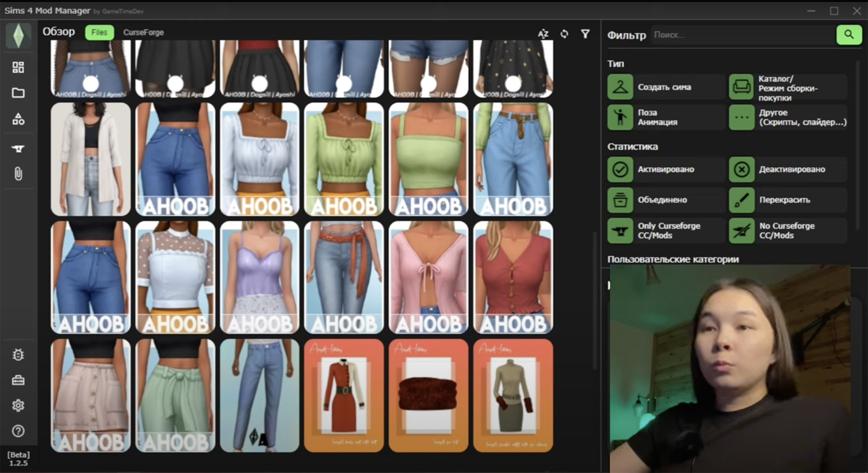The image size is (868, 473).
Task: Open the bug report icon in sidebar
Action: pyautogui.click(x=18, y=355)
